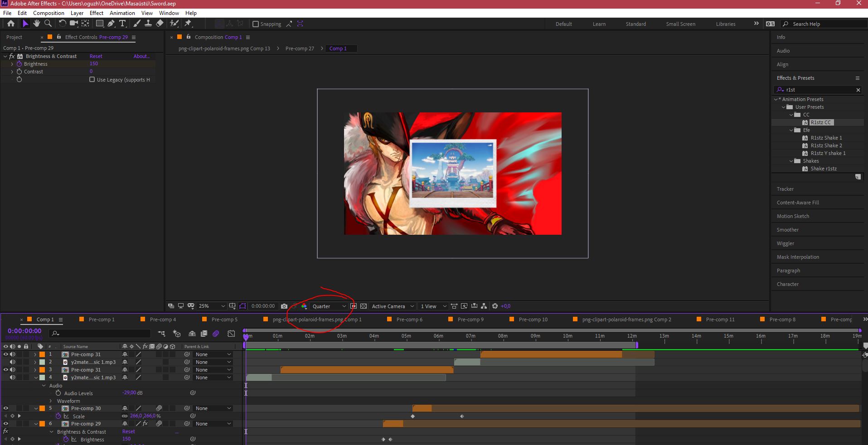Open the 25% magnification dropdown
868x445 pixels.
[211, 306]
